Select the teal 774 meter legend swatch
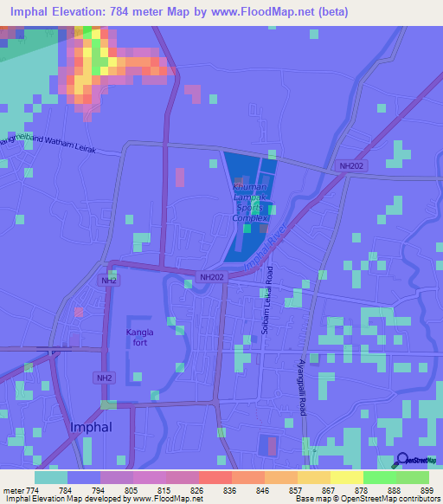Viewport: 443px width, 504px height. coord(51,478)
